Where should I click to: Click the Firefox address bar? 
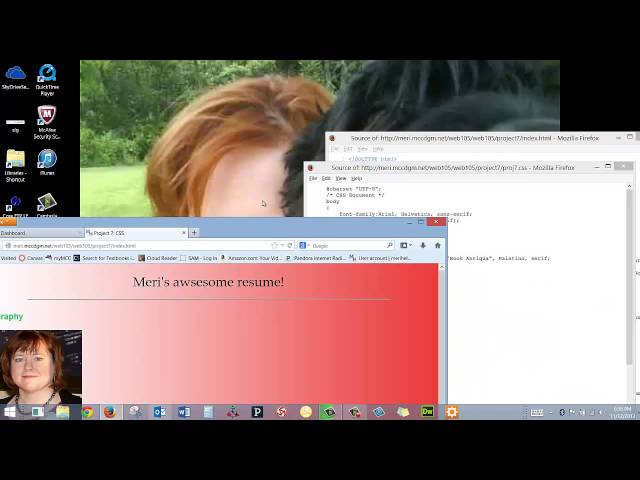[x=139, y=246]
